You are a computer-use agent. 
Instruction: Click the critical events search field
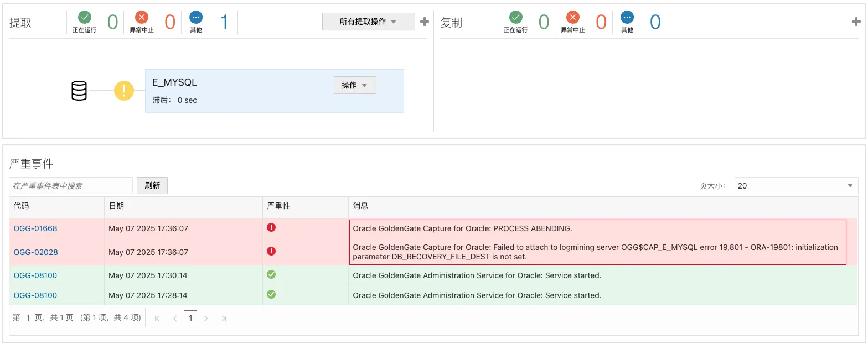pos(71,186)
